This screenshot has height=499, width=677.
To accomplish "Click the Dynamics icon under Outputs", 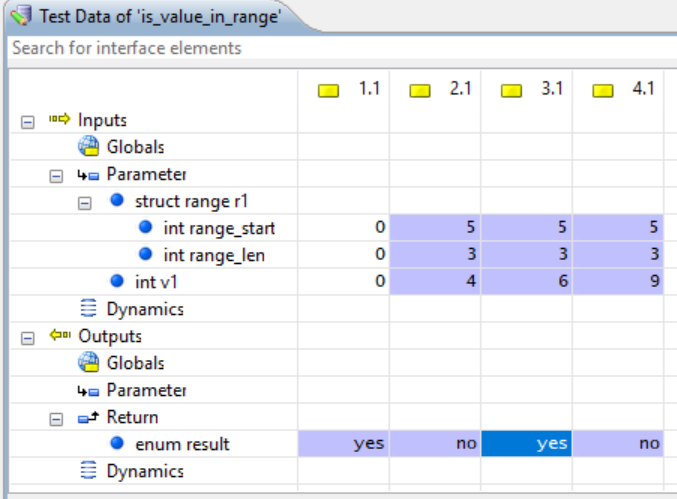I will (x=89, y=470).
